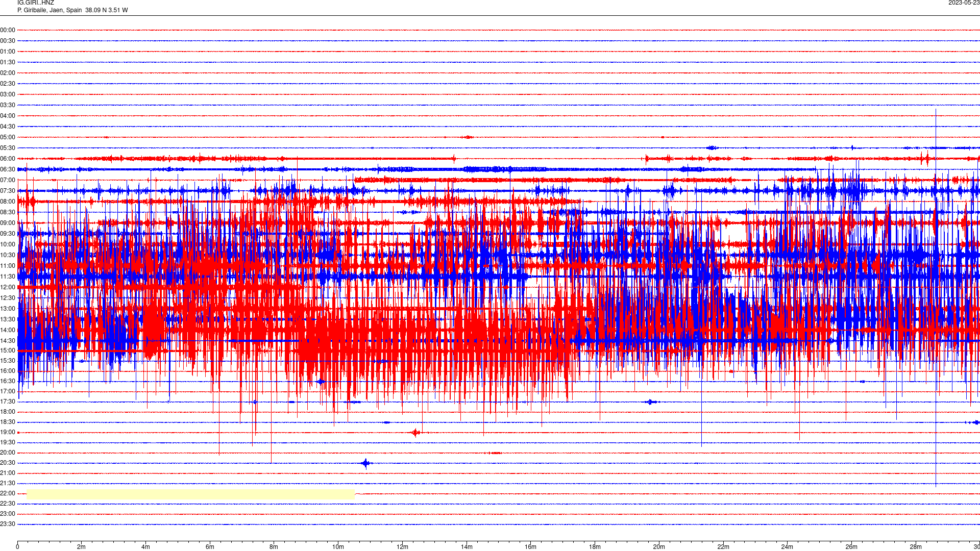Select the 14:30 time row label
Screen dimensions: 980x551
[8, 341]
